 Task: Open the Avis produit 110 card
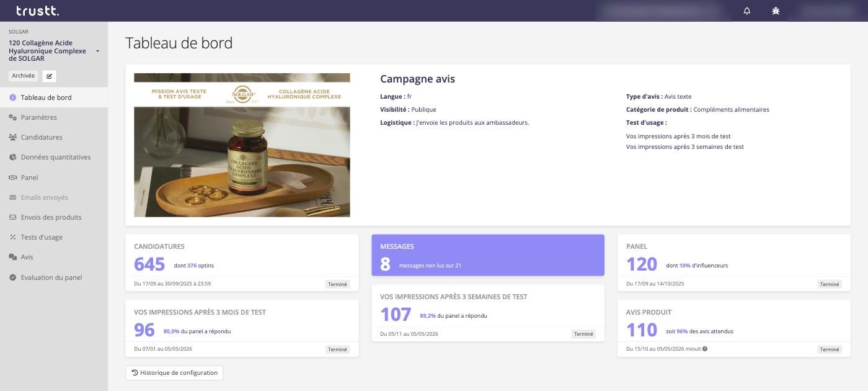[733, 328]
